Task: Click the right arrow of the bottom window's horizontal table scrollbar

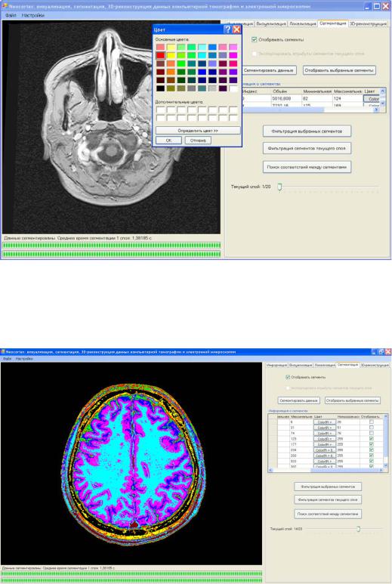Action: [381, 471]
